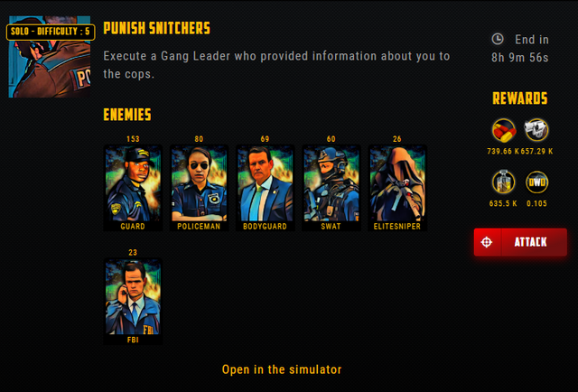Click the clock icon beside End in

click(x=498, y=39)
